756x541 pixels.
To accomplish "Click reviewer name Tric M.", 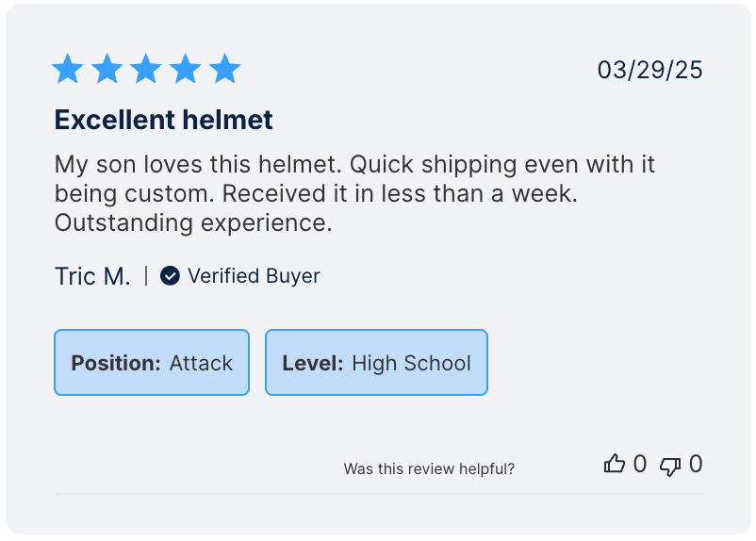I will tap(92, 276).
